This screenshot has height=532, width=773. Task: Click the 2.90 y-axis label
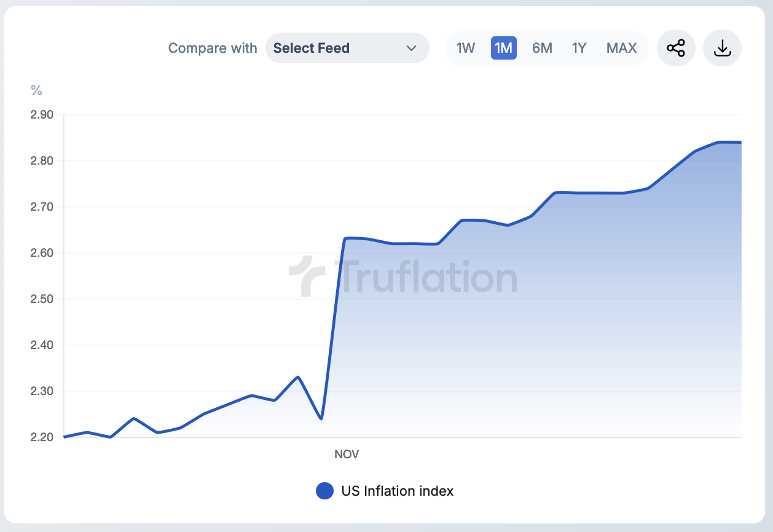point(42,115)
